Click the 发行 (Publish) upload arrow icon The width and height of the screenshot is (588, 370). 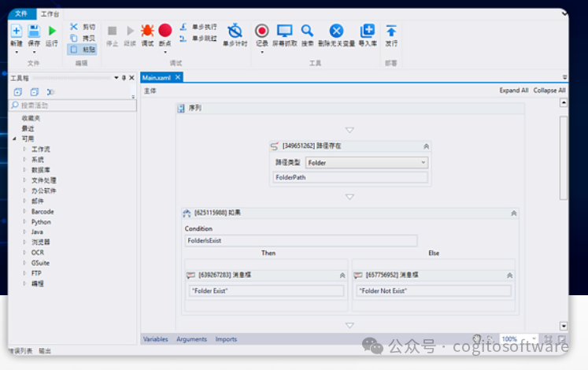point(391,31)
